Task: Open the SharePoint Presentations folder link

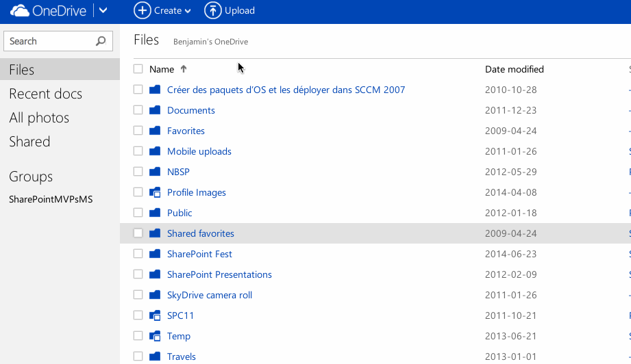Action: 219,274
